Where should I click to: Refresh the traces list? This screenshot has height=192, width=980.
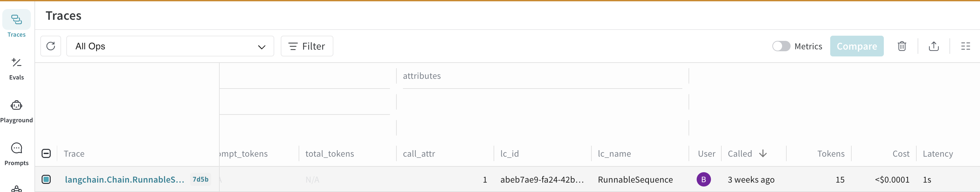pyautogui.click(x=51, y=46)
